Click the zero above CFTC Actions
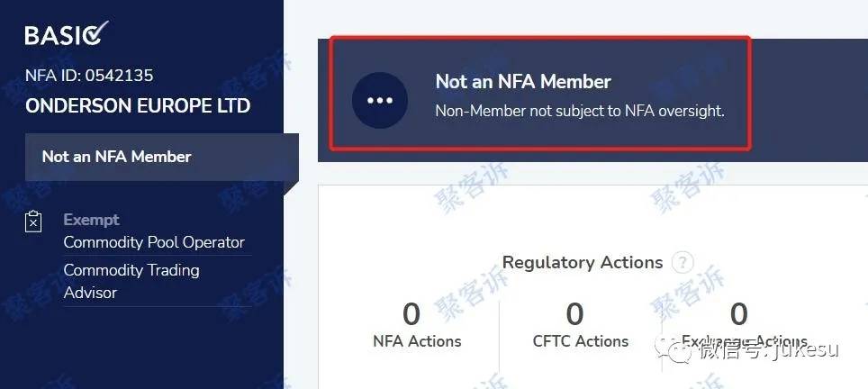The width and height of the screenshot is (868, 389). coord(574,314)
